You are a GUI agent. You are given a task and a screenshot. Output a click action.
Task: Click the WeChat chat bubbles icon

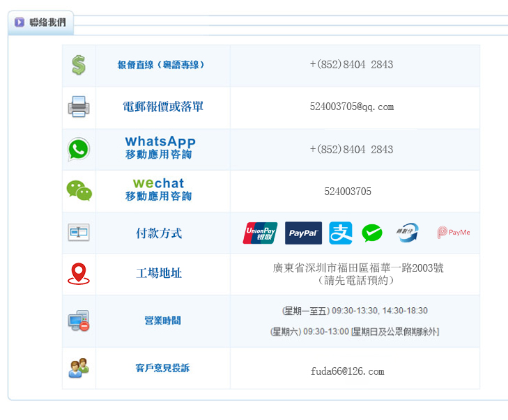[79, 190]
